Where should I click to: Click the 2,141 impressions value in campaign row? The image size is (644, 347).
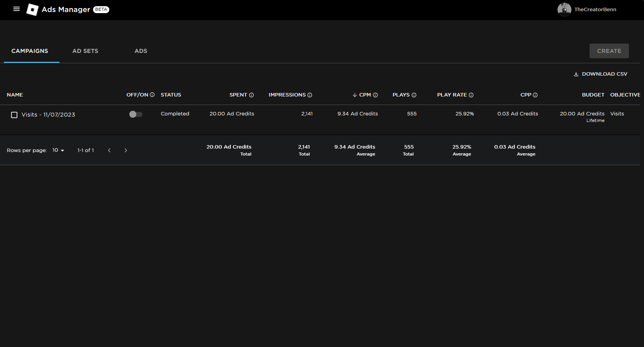(307, 114)
